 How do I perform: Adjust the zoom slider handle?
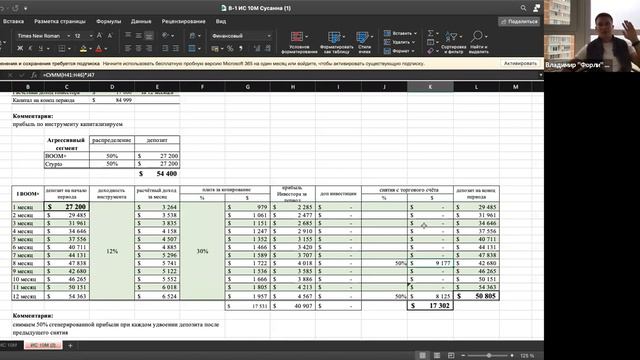tap(489, 356)
